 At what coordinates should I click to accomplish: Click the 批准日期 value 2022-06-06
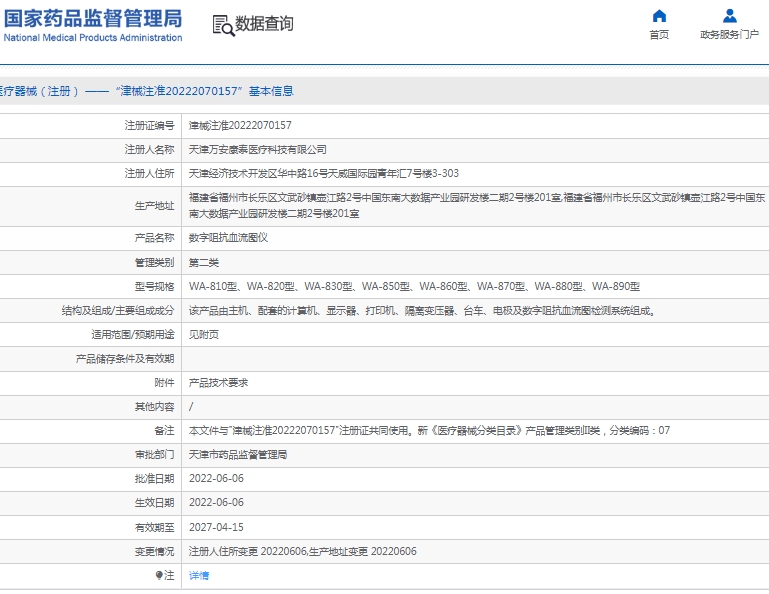pyautogui.click(x=216, y=479)
